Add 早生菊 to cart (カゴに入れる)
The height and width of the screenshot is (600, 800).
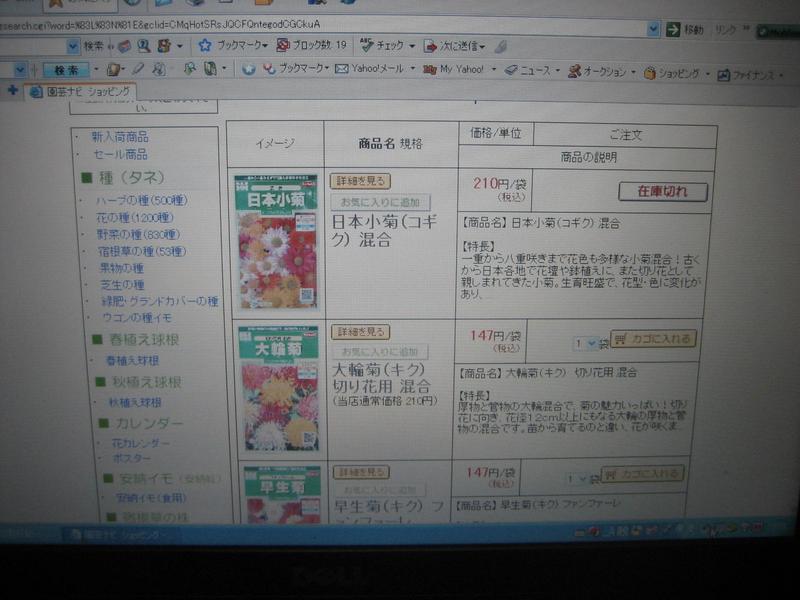[642, 473]
